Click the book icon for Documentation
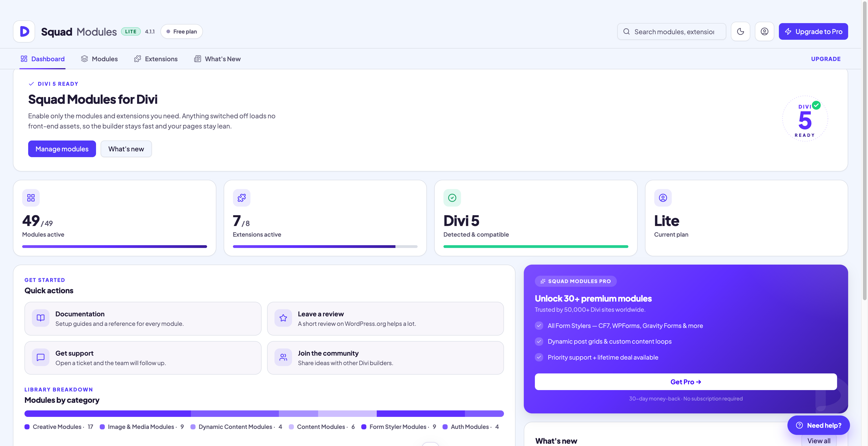The height and width of the screenshot is (446, 868). (40, 318)
